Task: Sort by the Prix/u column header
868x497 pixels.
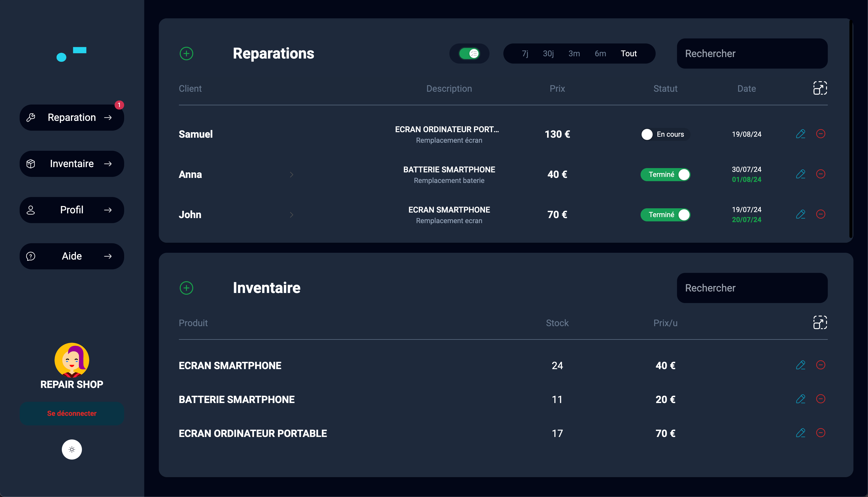Action: [x=665, y=323]
